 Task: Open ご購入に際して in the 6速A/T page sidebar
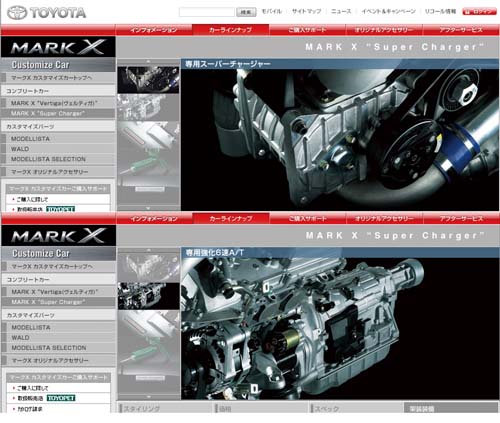pos(58,388)
